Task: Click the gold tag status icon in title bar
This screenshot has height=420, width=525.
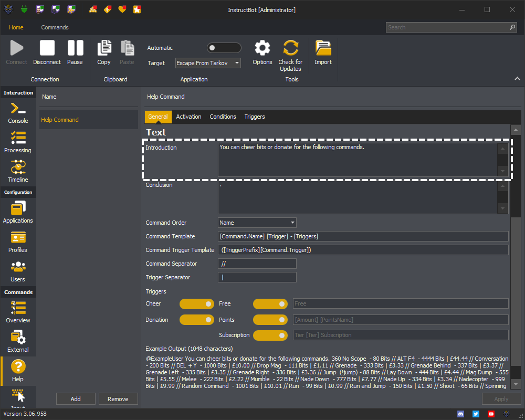Action: tap(108, 9)
